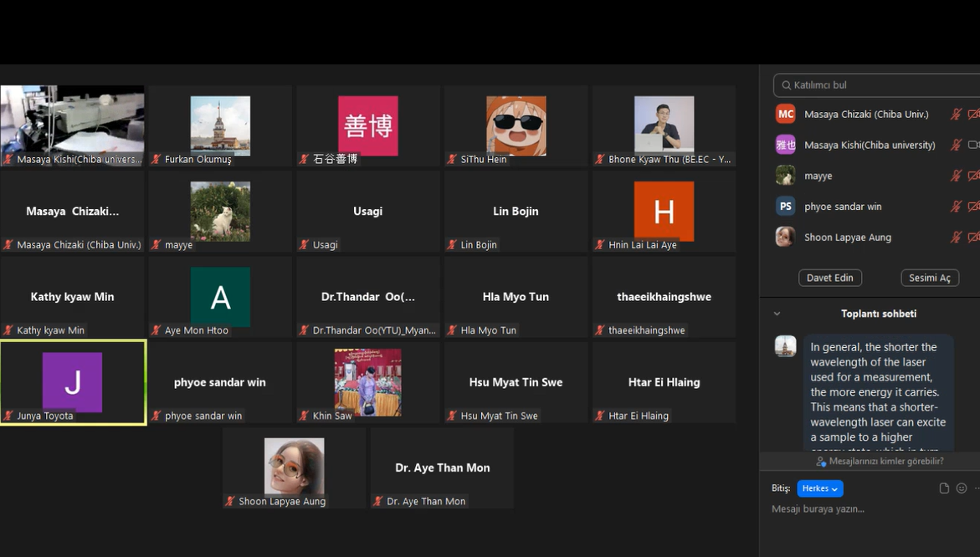Collapse the Toplantı sohbeti chat panel

click(777, 314)
